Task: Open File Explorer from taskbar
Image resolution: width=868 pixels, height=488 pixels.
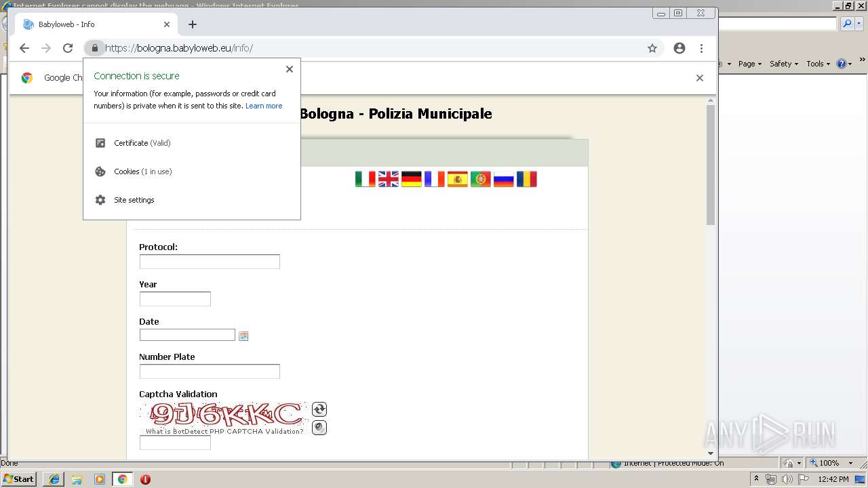Action: [77, 479]
